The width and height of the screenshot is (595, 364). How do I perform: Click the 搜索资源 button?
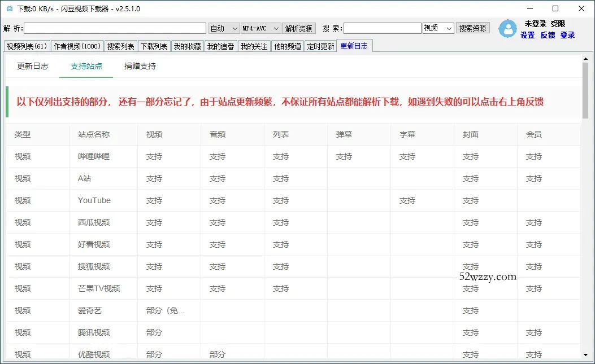click(472, 28)
